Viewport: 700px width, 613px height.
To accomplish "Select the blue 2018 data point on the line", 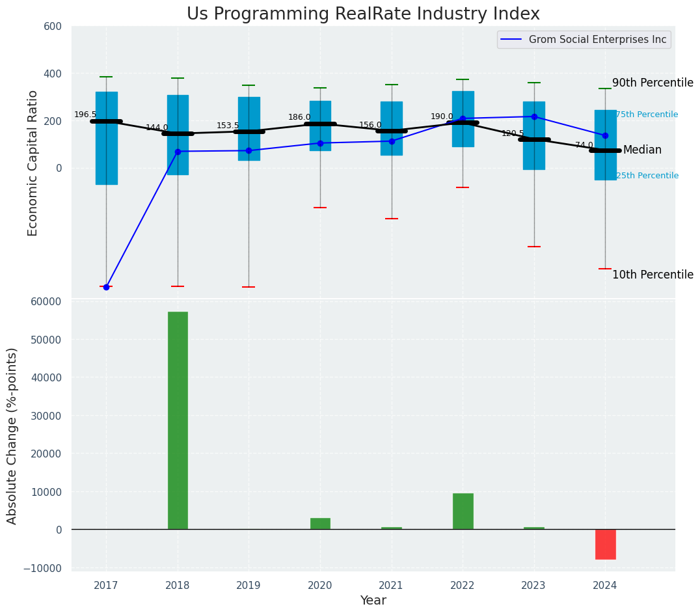I will 178,152.
